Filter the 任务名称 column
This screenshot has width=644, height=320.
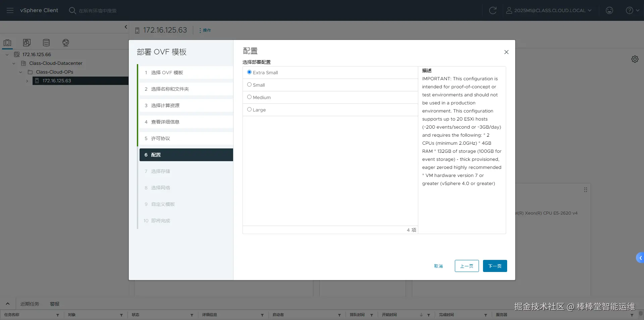click(x=58, y=315)
